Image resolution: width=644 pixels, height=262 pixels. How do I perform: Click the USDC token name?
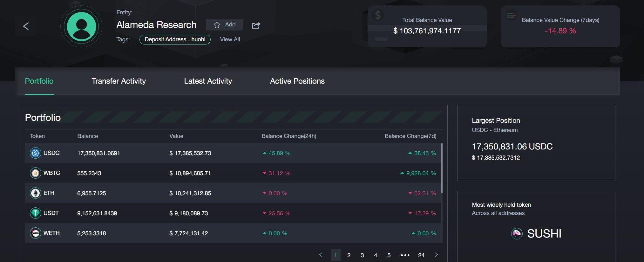[x=51, y=153]
